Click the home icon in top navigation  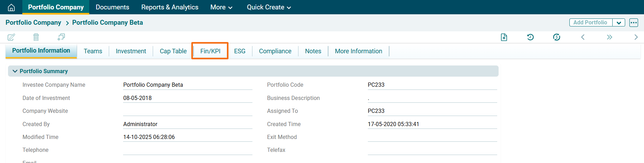[11, 7]
